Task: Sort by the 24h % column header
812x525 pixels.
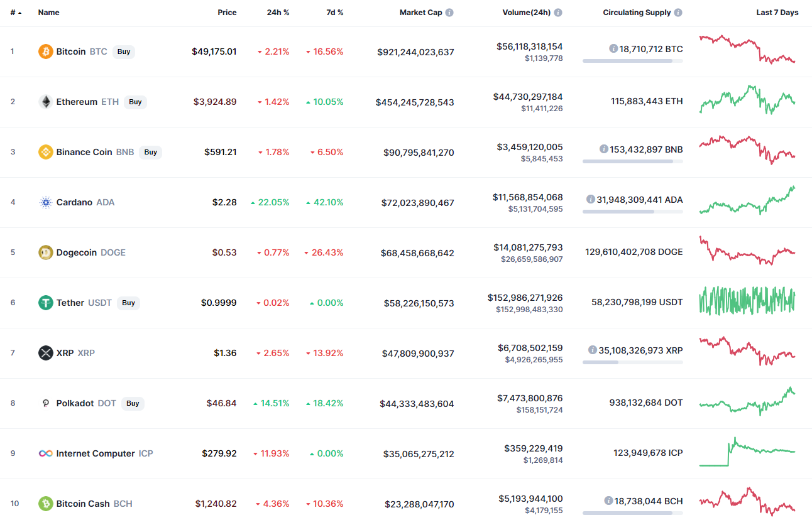Action: point(278,13)
